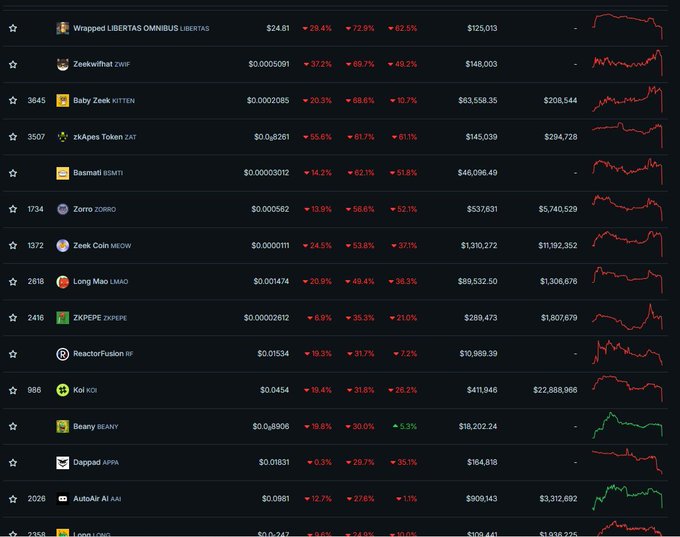Click the Zorro coin logo
680x537 pixels.
(x=62, y=209)
